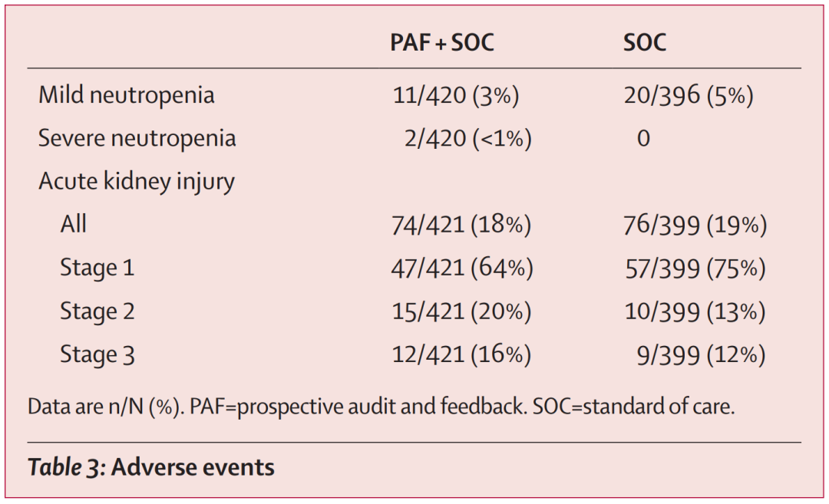Click the Acute kidney injury heading

pyautogui.click(x=137, y=182)
